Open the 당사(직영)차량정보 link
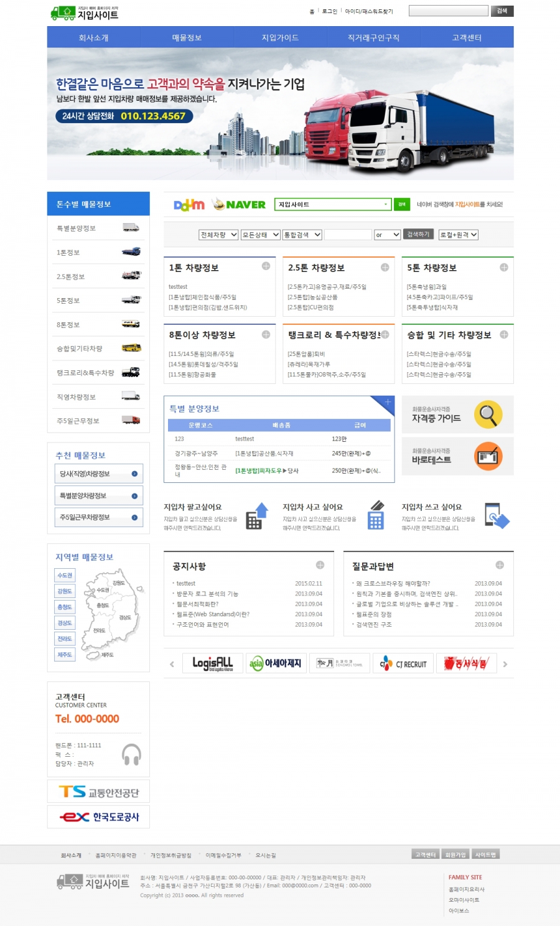The image size is (560, 926). tap(98, 474)
